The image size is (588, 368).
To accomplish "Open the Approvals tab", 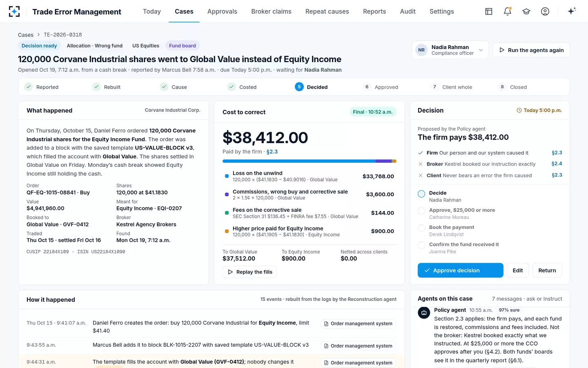I will point(222,11).
